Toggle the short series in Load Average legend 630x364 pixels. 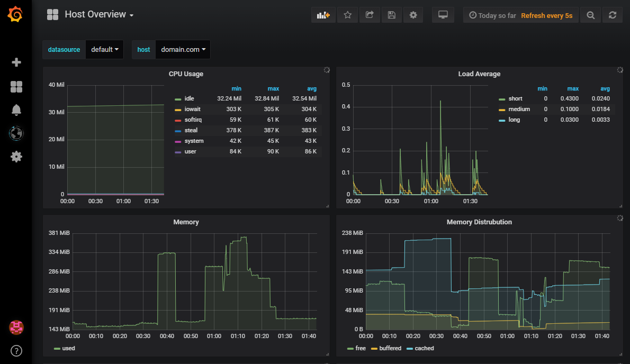coord(515,98)
